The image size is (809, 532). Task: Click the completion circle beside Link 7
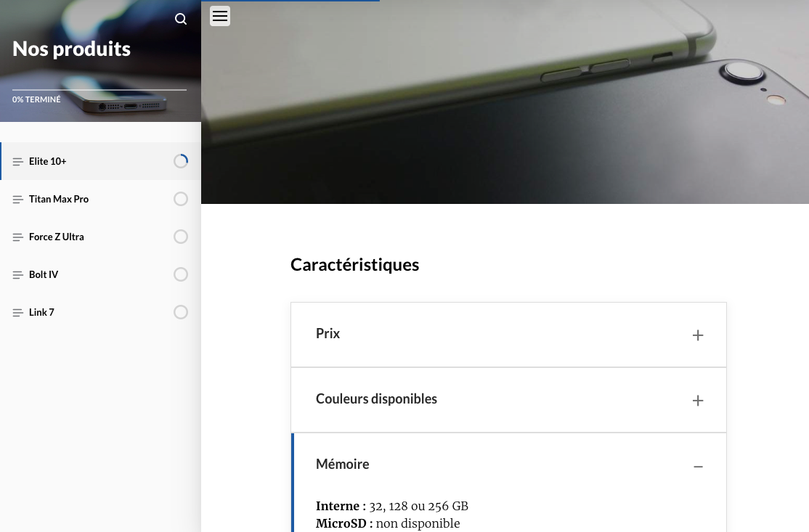(181, 312)
